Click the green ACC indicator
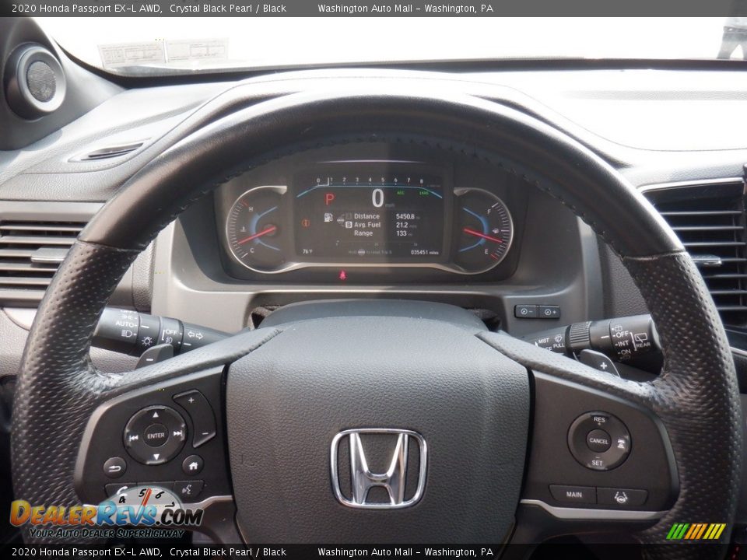The height and width of the screenshot is (560, 747). pos(400,193)
